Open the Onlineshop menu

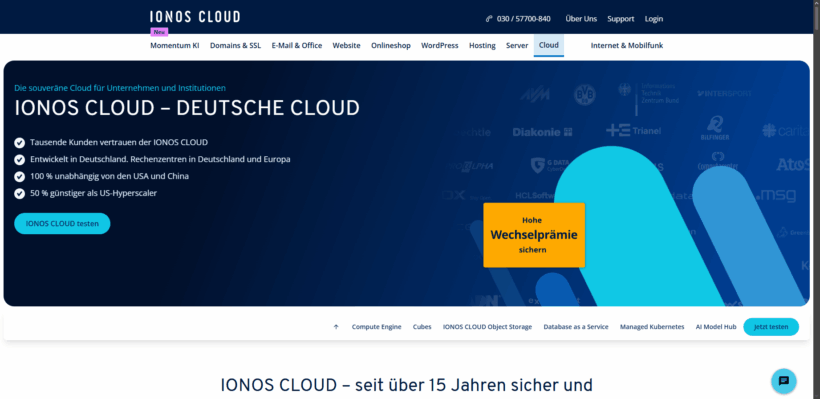(391, 45)
